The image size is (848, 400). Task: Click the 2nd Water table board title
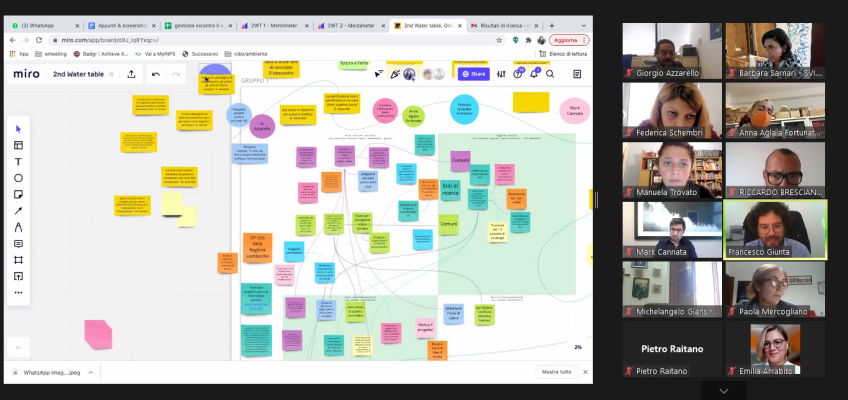tap(78, 74)
